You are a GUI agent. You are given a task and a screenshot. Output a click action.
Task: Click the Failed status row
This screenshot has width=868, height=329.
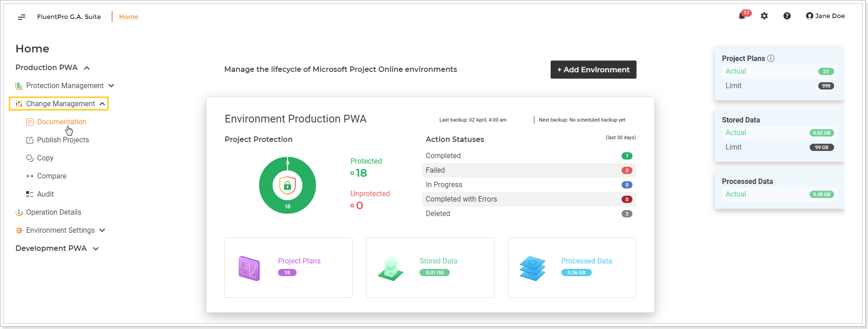(x=529, y=170)
